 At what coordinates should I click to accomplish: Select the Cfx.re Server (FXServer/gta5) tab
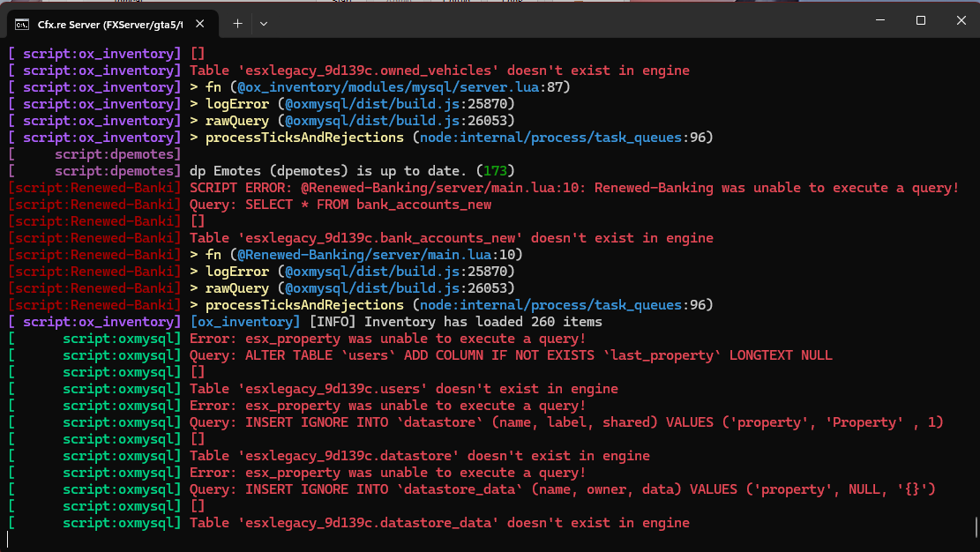(x=113, y=25)
